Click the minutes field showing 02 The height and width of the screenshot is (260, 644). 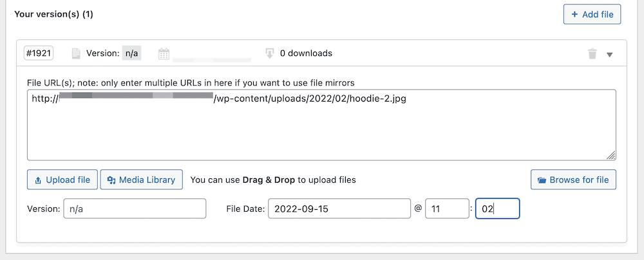point(497,209)
